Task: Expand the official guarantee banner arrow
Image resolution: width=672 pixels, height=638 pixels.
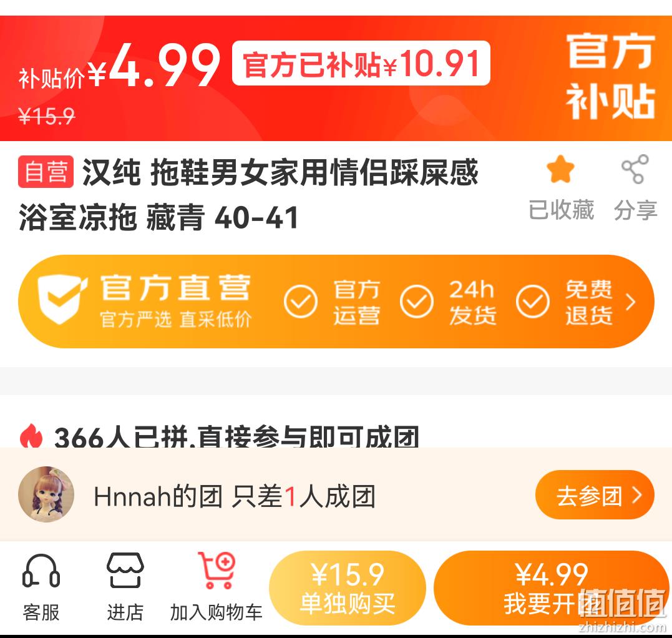Action: click(630, 302)
